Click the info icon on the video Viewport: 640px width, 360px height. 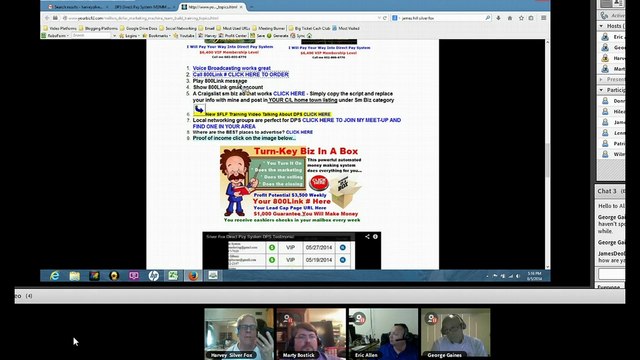(x=375, y=237)
